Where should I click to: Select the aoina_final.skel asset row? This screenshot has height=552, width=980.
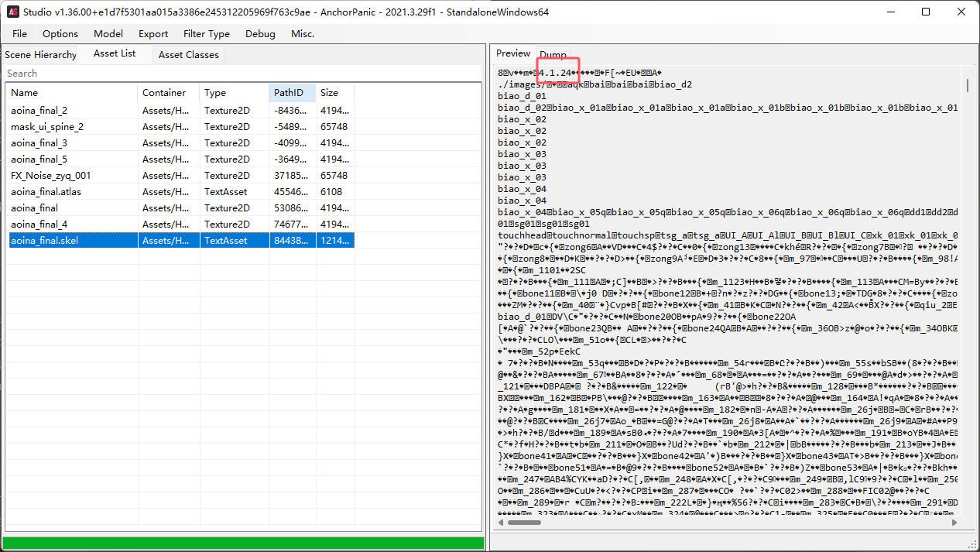[180, 241]
